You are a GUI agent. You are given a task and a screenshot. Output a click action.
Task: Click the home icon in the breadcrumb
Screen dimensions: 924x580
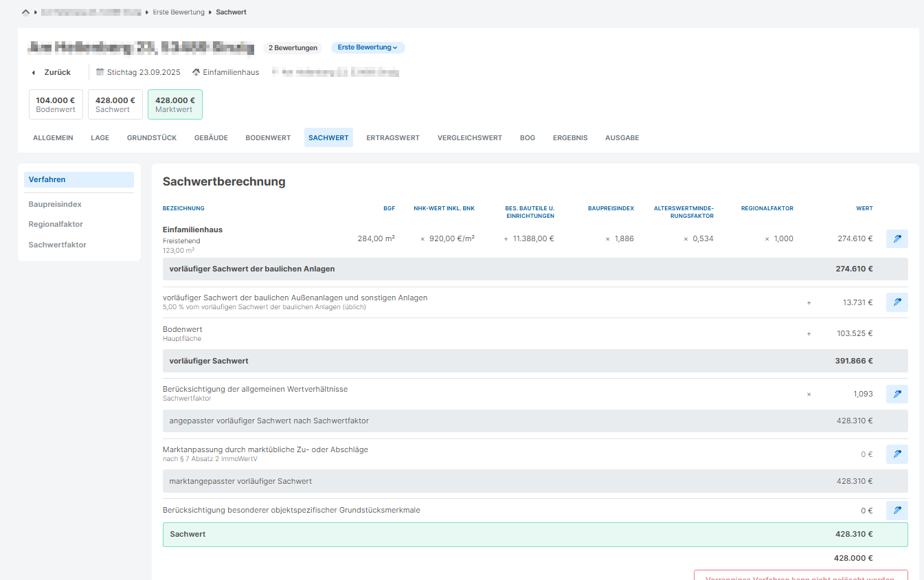25,12
